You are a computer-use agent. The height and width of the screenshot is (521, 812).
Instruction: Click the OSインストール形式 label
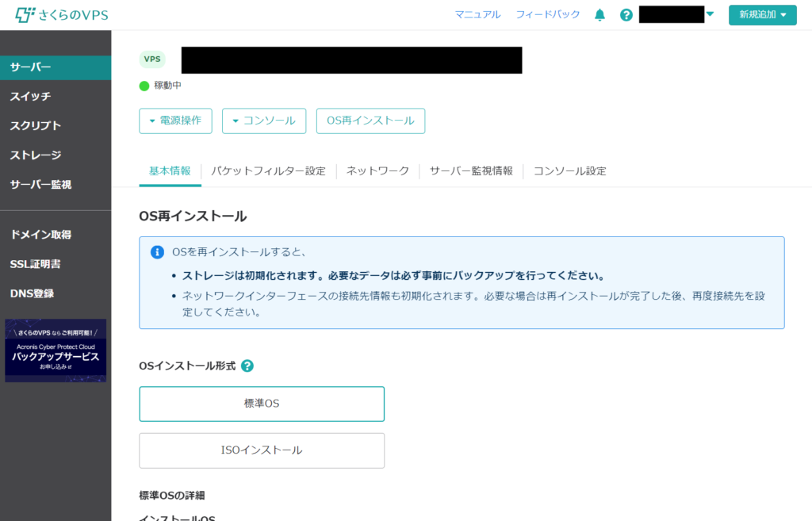click(x=187, y=366)
